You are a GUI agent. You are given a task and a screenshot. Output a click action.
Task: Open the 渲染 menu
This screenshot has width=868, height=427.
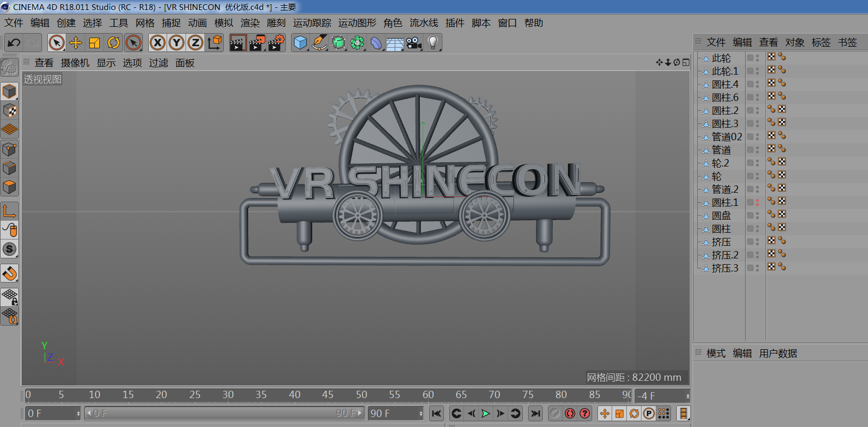point(250,23)
